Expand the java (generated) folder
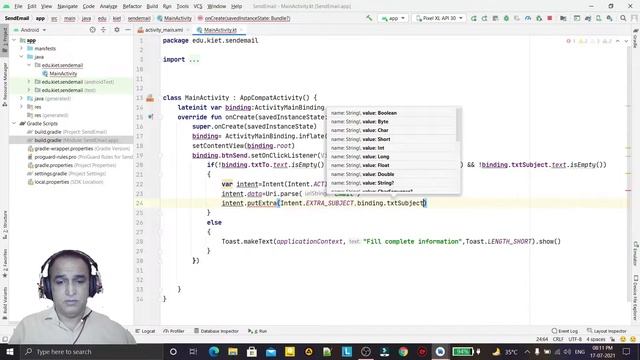 pyautogui.click(x=22, y=98)
